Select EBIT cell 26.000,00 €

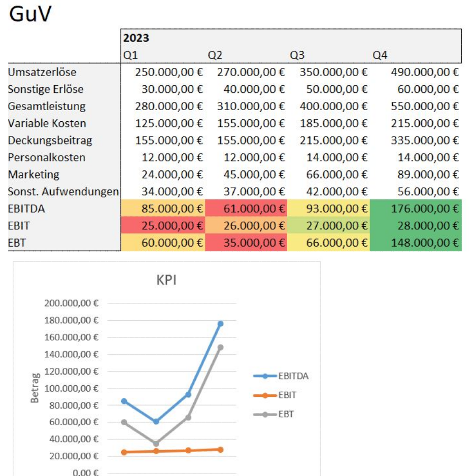(246, 225)
